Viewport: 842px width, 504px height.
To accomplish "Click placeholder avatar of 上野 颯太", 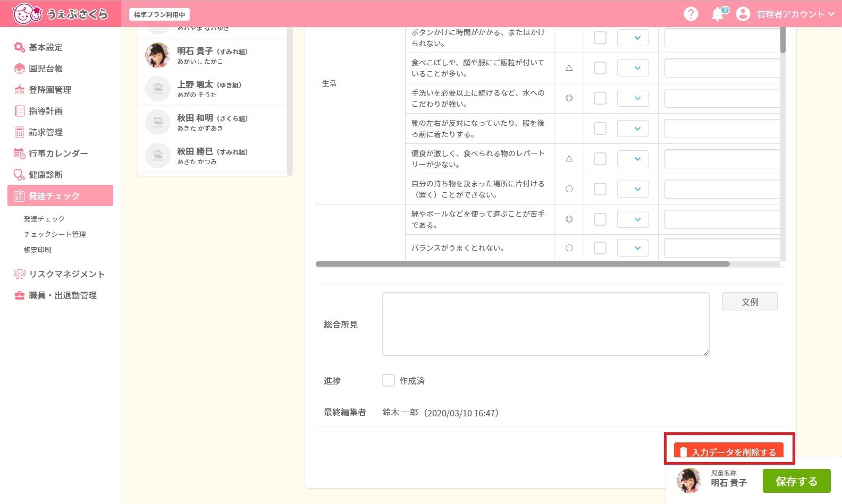I will click(157, 89).
